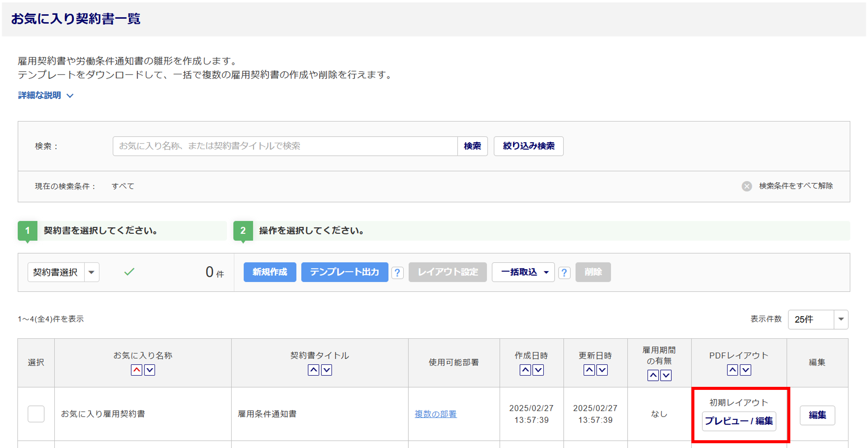Focus the contract search text field
868x448 pixels.
pyautogui.click(x=285, y=146)
